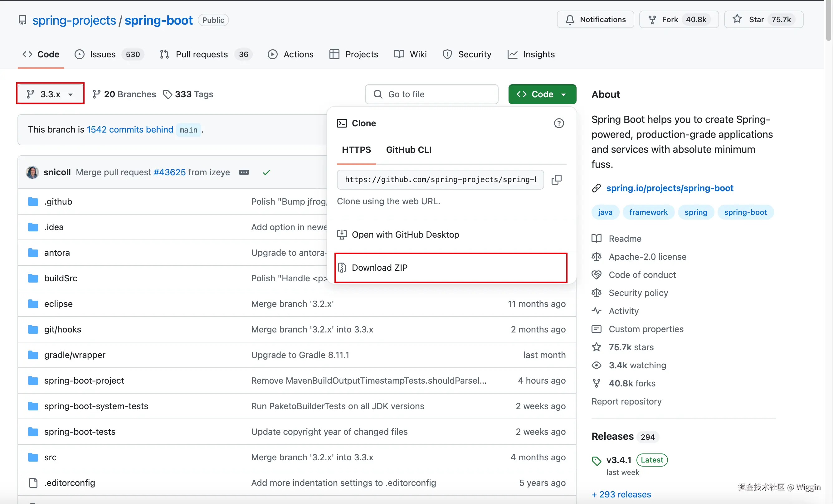Follow the 1542 commits behind link
Image resolution: width=833 pixels, height=504 pixels.
pyautogui.click(x=130, y=130)
